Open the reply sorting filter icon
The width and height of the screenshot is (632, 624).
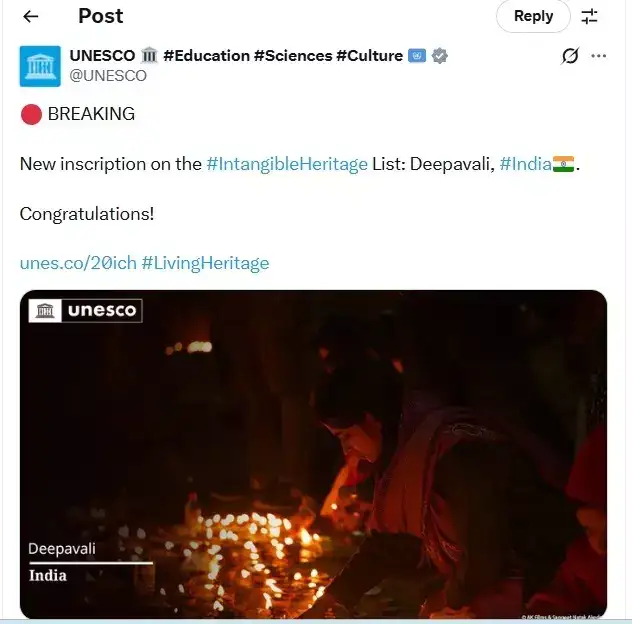(590, 16)
